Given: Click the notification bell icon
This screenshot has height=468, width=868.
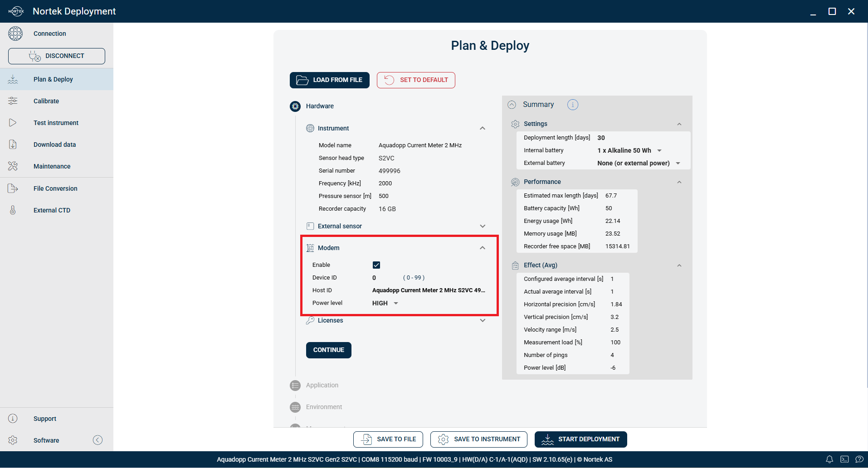Looking at the screenshot, I should 829,459.
